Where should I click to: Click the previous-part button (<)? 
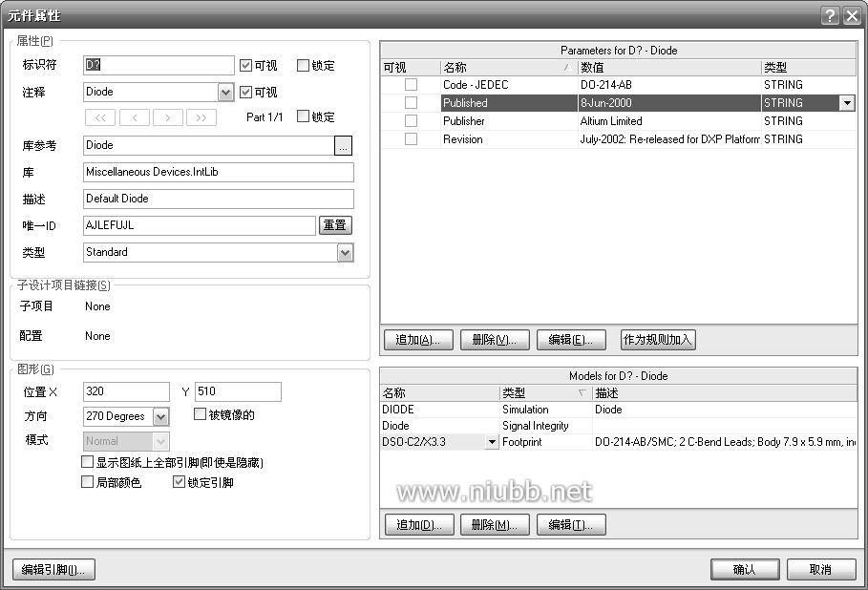(x=134, y=117)
